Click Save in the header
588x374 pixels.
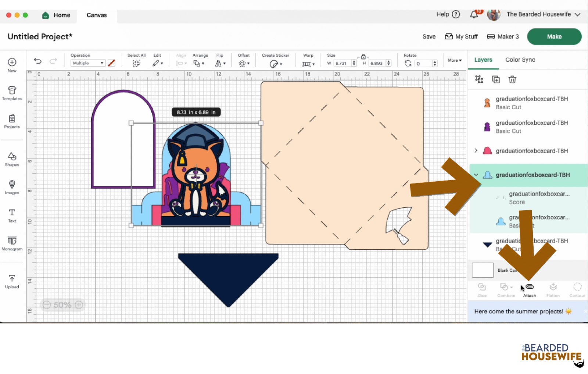coord(429,36)
